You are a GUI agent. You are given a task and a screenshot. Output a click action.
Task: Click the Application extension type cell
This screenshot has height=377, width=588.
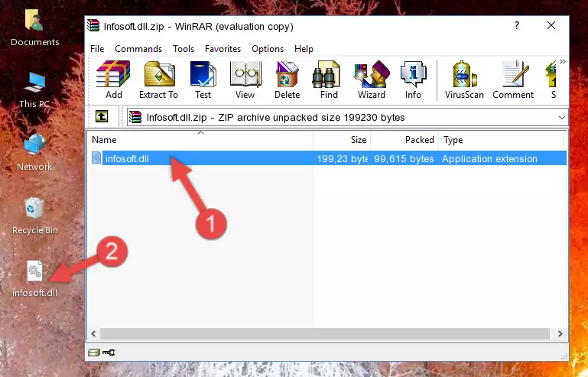489,159
